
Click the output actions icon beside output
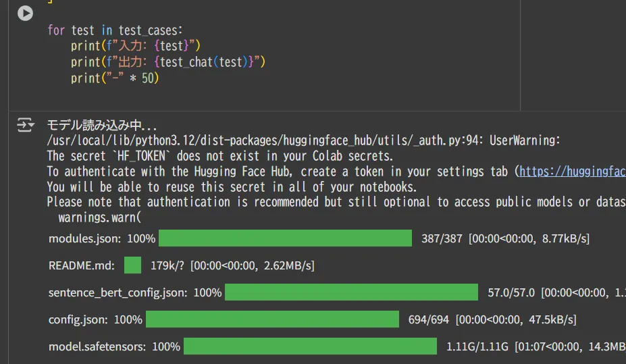[25, 125]
